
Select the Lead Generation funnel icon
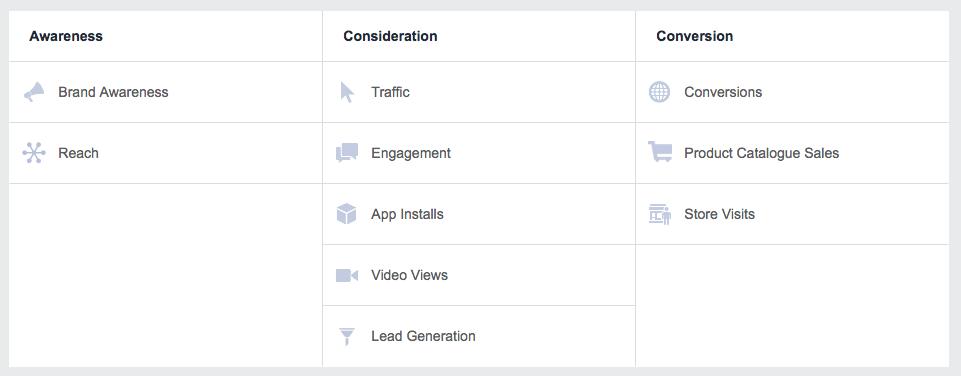click(x=347, y=336)
